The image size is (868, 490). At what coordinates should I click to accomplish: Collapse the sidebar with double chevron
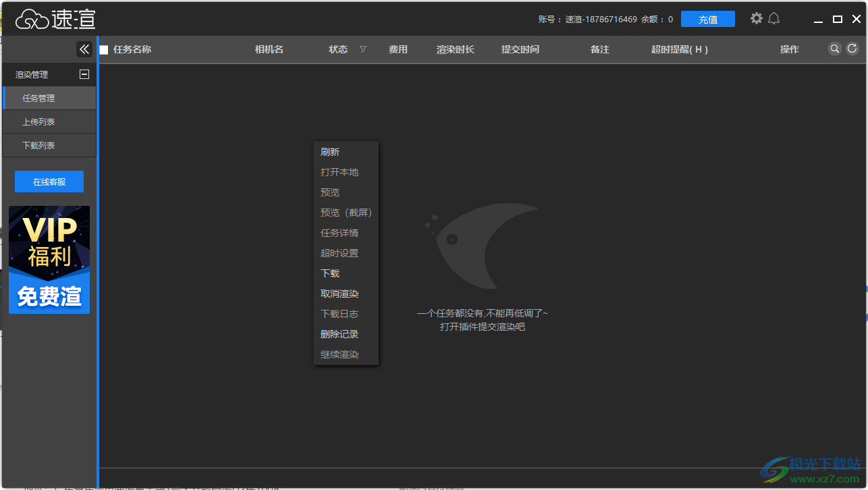click(84, 49)
